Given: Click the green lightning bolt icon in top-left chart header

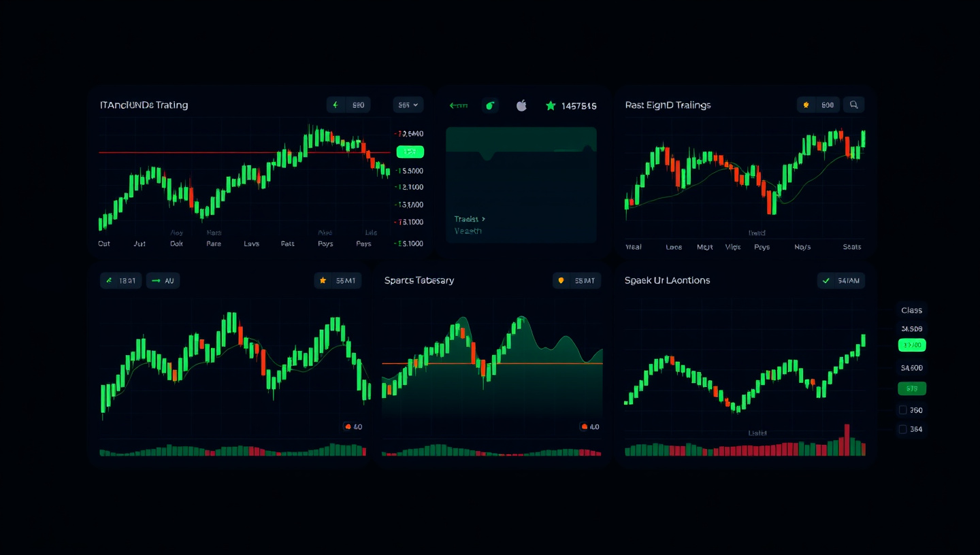Looking at the screenshot, I should pos(336,105).
